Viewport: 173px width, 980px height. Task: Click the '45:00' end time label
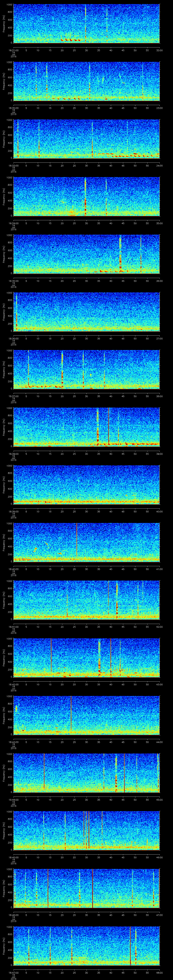[159, 800]
